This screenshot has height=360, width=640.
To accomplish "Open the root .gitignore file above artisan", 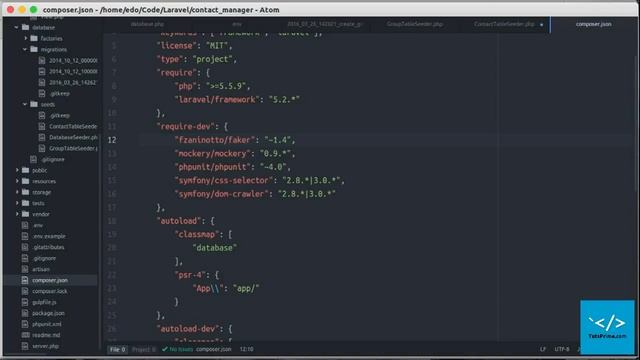I will tap(44, 258).
